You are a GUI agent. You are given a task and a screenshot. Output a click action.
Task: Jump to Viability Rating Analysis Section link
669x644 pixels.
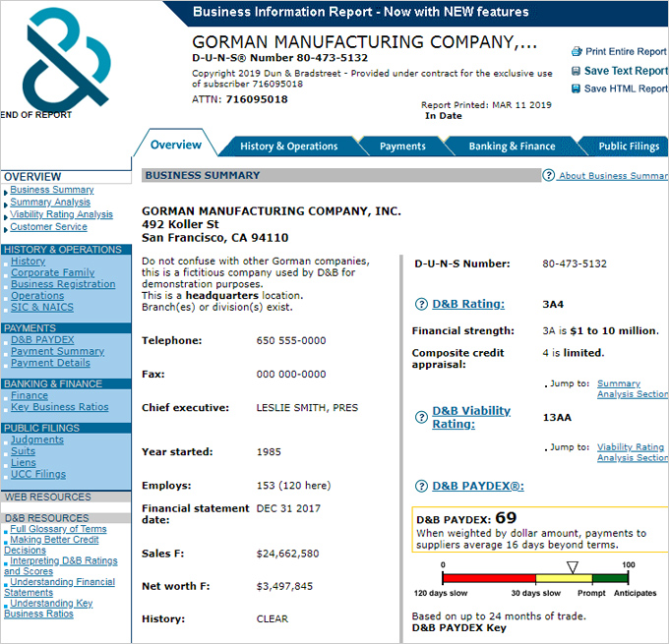[633, 452]
